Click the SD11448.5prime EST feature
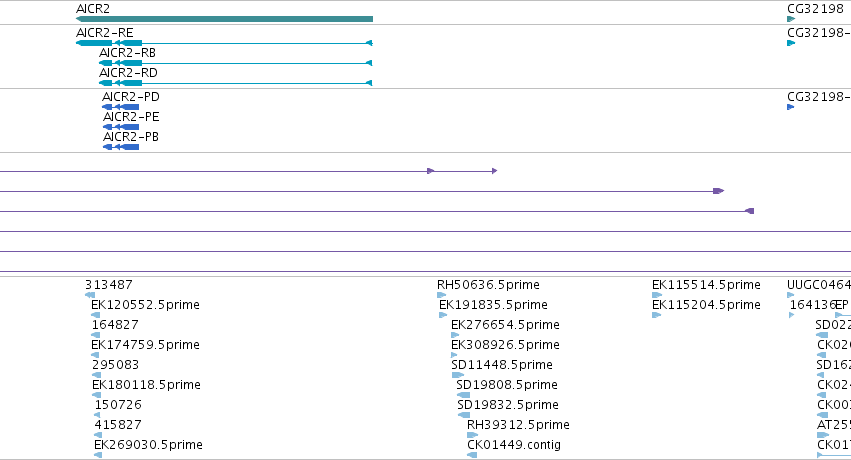Screen dimensions: 851x460 point(458,375)
